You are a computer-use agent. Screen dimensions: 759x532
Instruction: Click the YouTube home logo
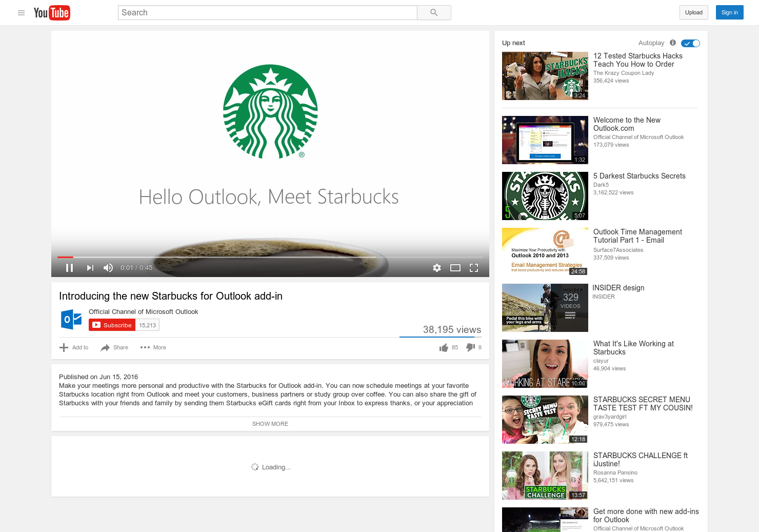[x=52, y=12]
